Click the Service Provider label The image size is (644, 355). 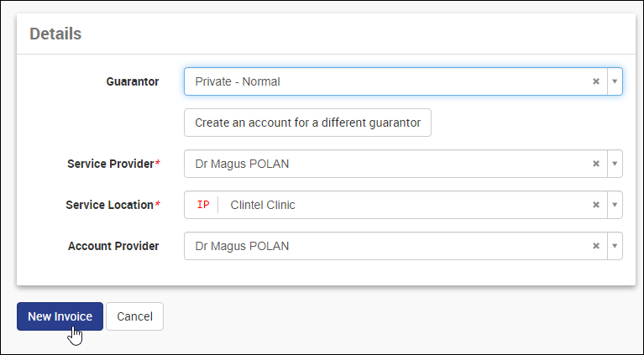111,164
